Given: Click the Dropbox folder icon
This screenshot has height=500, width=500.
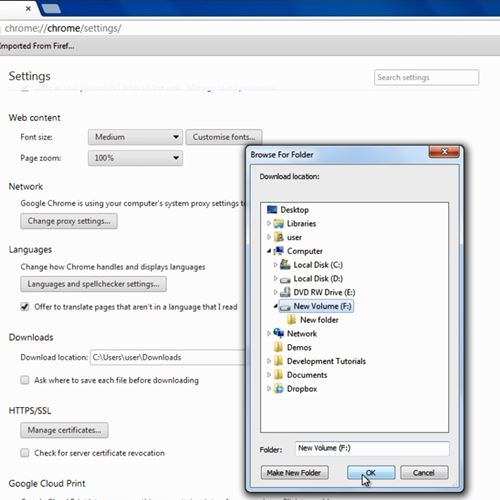Looking at the screenshot, I should (279, 389).
